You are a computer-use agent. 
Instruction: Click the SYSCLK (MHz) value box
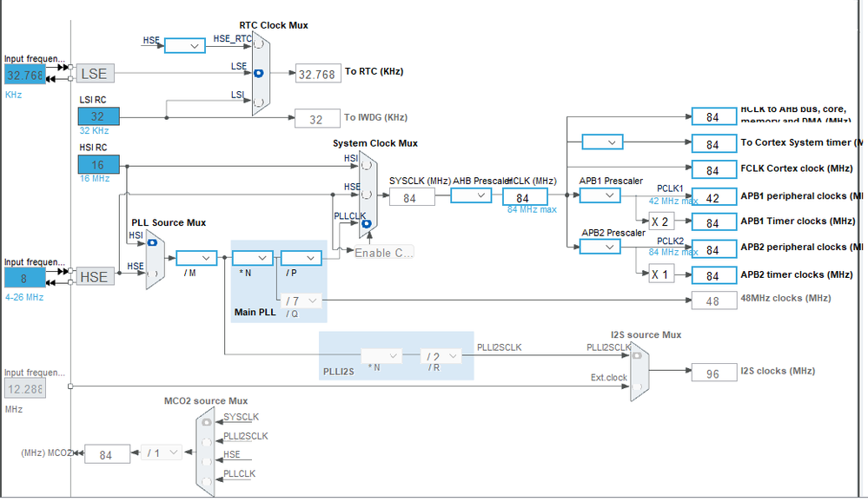click(x=412, y=197)
